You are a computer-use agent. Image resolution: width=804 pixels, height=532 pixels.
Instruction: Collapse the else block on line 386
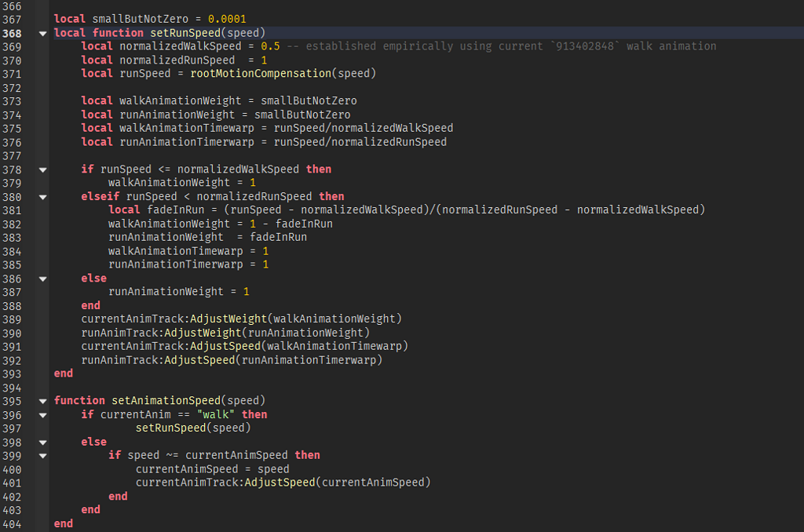(x=42, y=278)
